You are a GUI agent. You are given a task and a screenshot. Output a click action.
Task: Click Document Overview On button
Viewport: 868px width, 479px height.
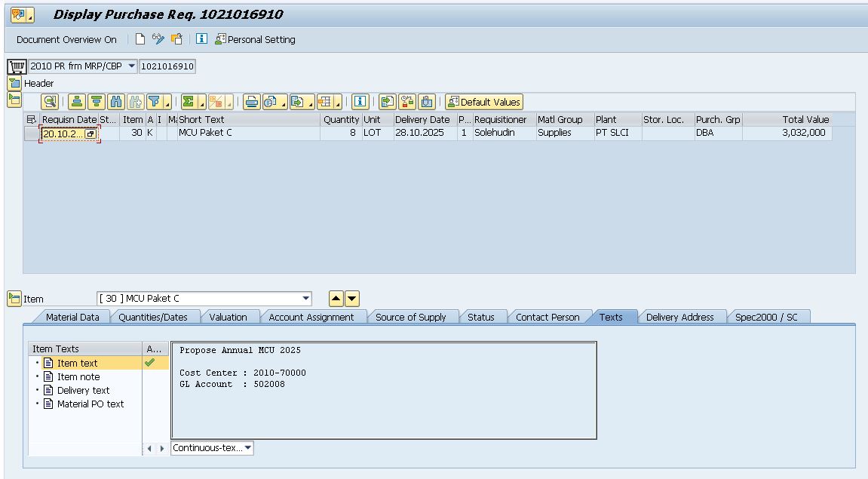pyautogui.click(x=66, y=39)
